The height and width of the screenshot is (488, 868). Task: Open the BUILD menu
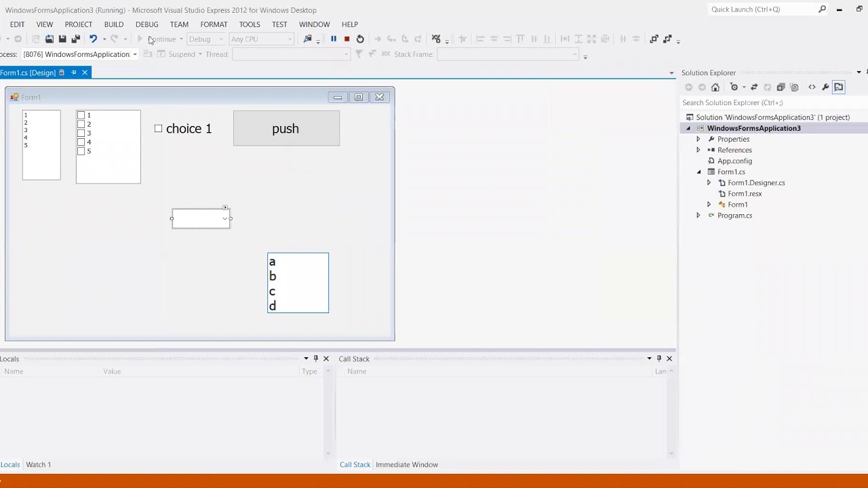coord(114,24)
